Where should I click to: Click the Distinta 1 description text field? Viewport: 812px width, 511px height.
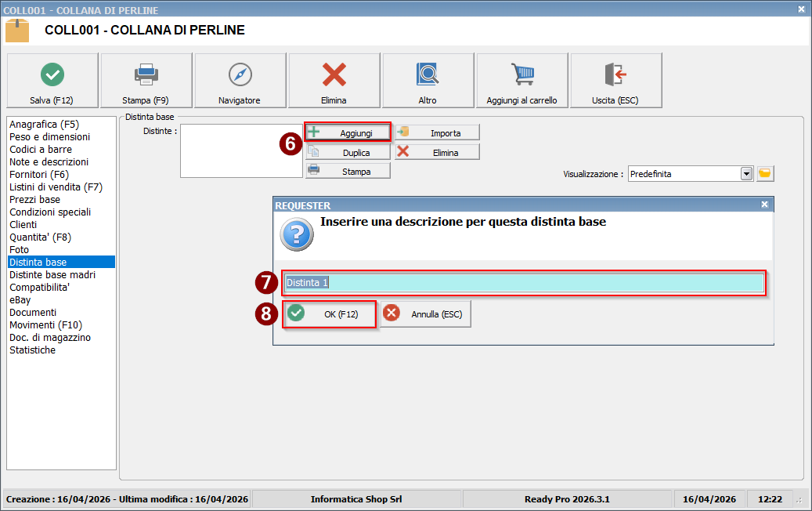click(x=523, y=282)
